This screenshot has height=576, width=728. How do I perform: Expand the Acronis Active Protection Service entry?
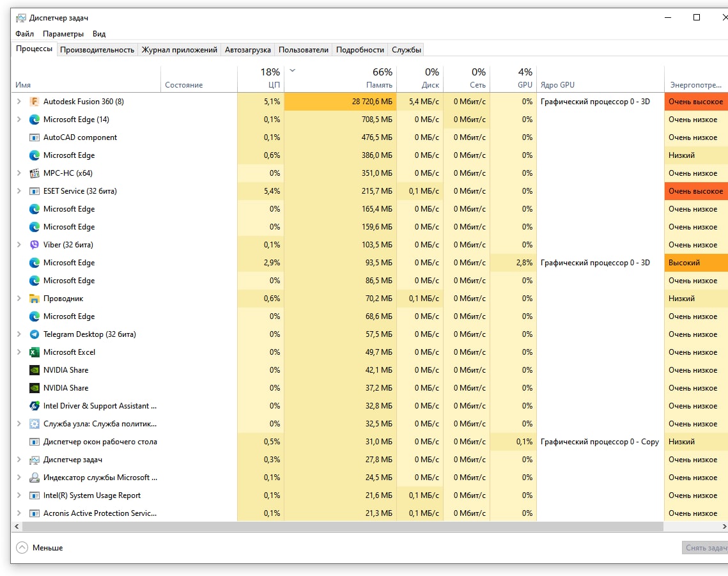pos(19,513)
